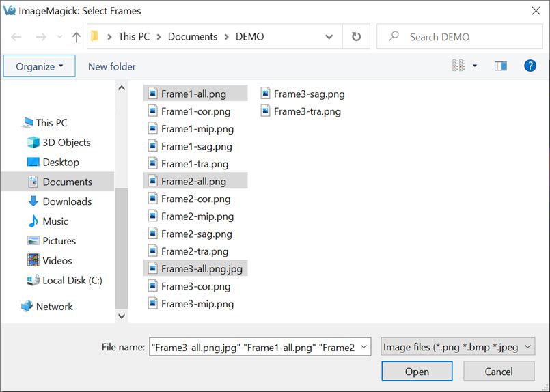Click the Downloads arrow icon in sidebar
550x392 pixels.
(x=33, y=201)
